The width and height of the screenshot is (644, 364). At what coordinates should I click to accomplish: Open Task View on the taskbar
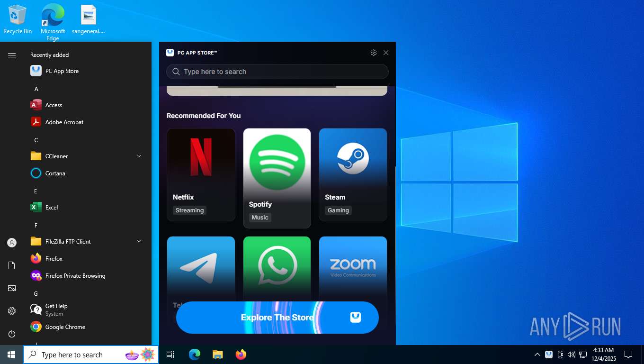click(170, 355)
